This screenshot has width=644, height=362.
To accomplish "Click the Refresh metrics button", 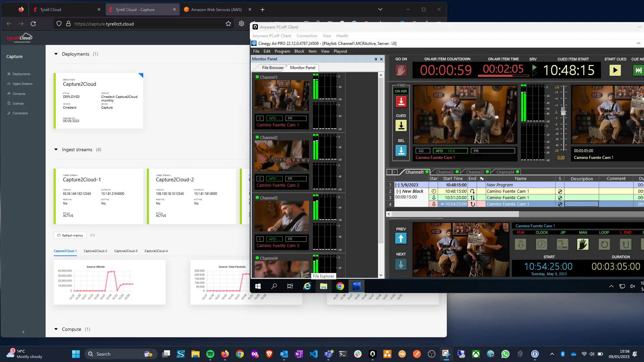I will click(x=70, y=235).
